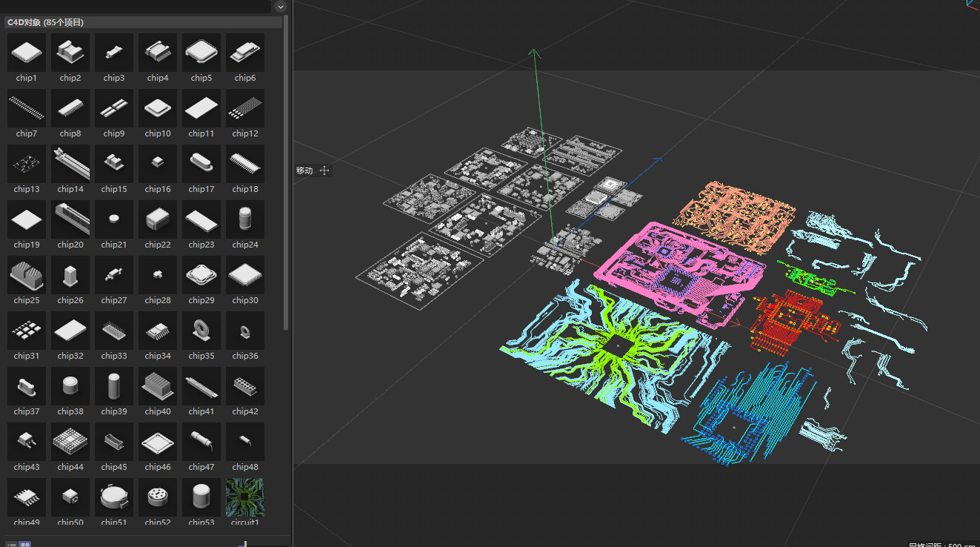Screen dimensions: 980x547
Task: Choose the chip14 slot thumbnail
Action: pos(70,164)
